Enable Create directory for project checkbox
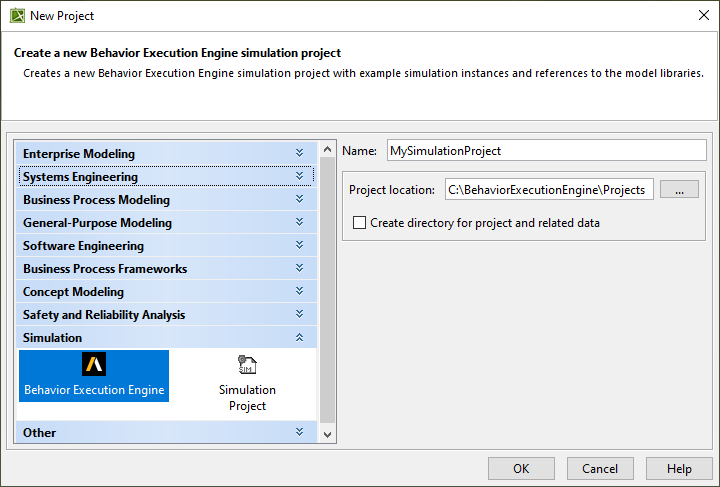This screenshot has width=720, height=487. point(360,223)
